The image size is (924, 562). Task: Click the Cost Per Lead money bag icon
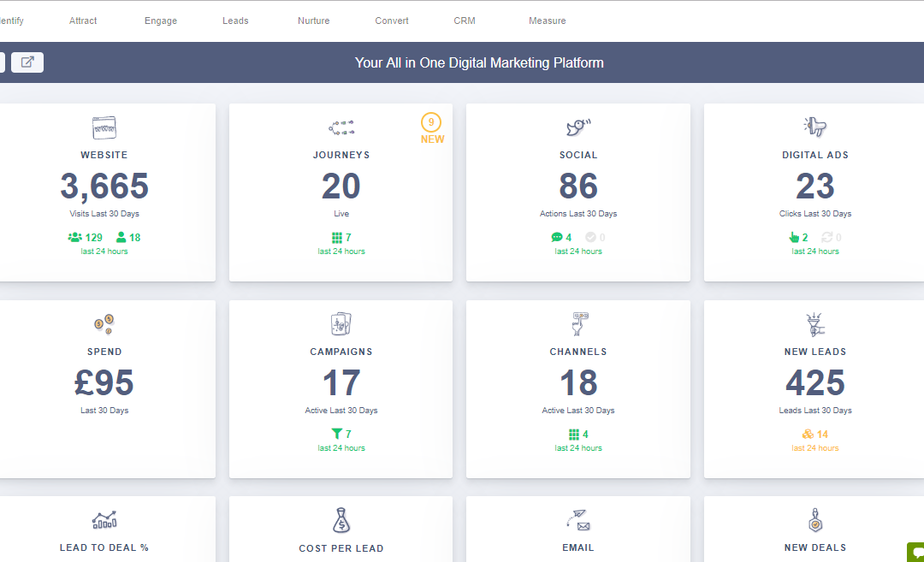pos(341,520)
